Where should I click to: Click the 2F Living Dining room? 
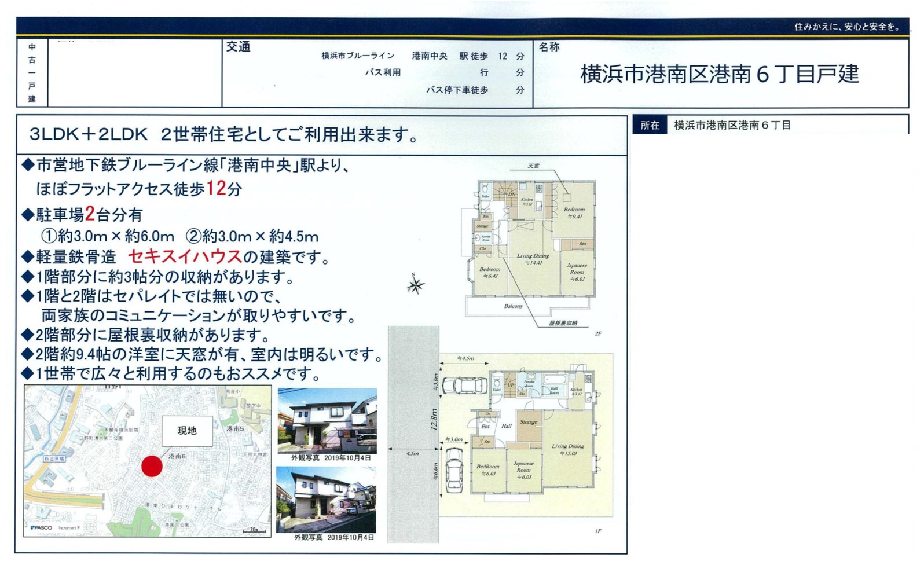(x=533, y=259)
